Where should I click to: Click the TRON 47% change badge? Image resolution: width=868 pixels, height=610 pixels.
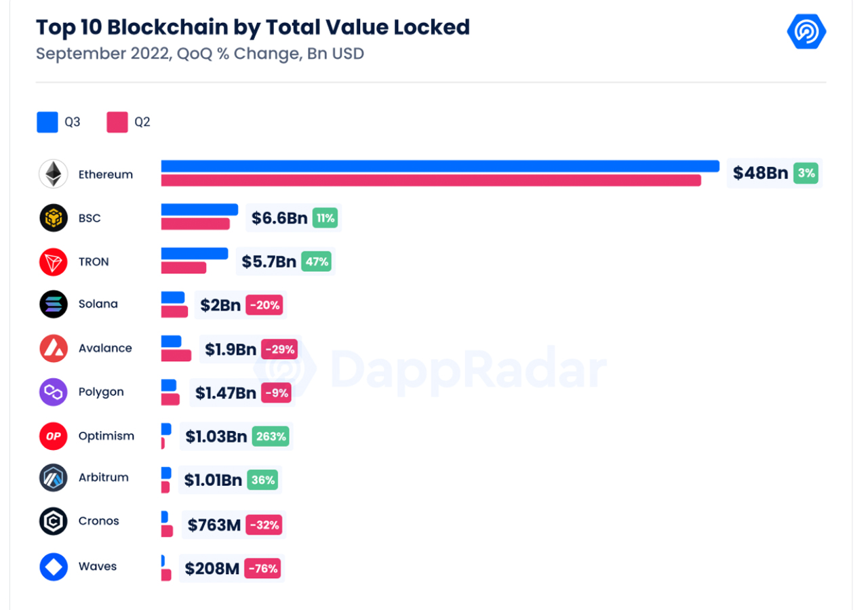[316, 262]
